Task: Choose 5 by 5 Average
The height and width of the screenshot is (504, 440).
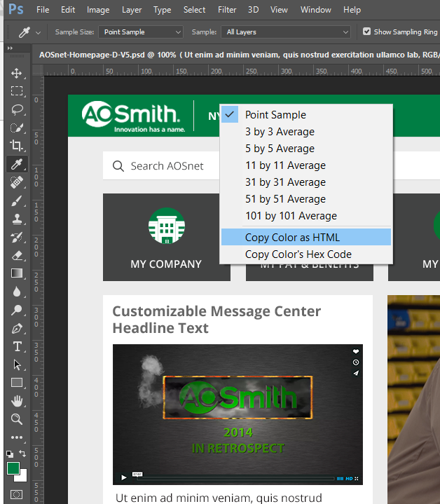Action: click(x=306, y=149)
